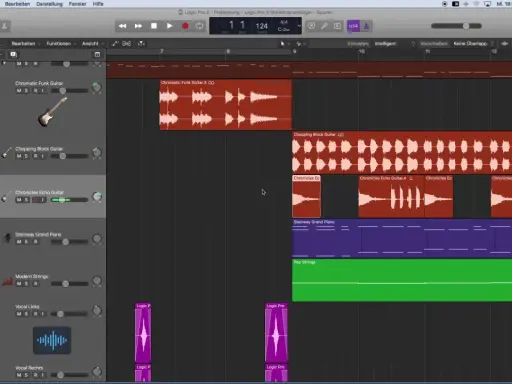Click the waveform zoom icon at toolbar end
512x384 pixels.
pos(504,44)
